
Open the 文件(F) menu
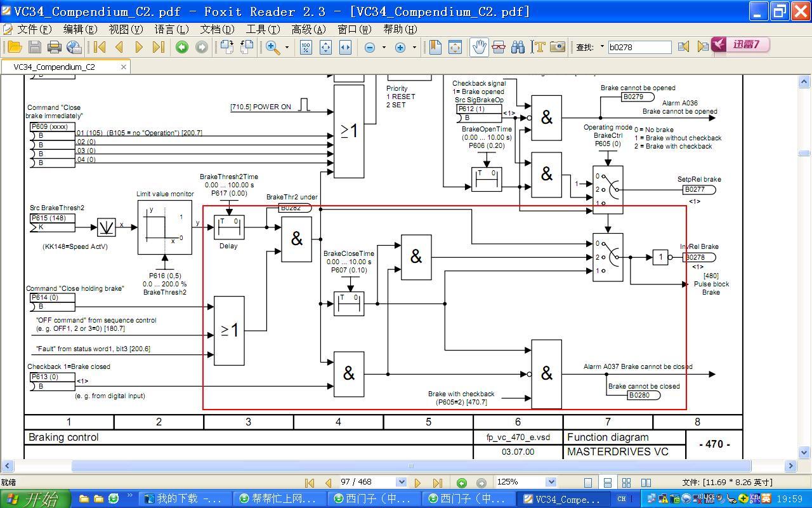pyautogui.click(x=27, y=29)
